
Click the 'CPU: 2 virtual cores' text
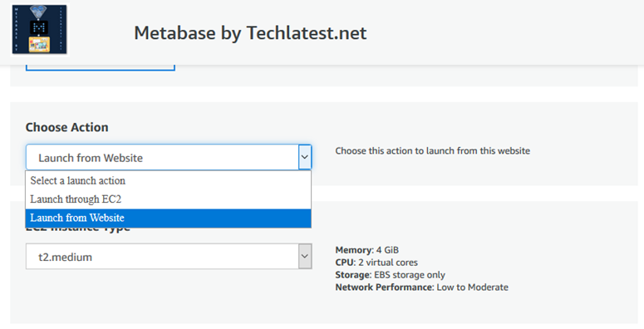(376, 263)
